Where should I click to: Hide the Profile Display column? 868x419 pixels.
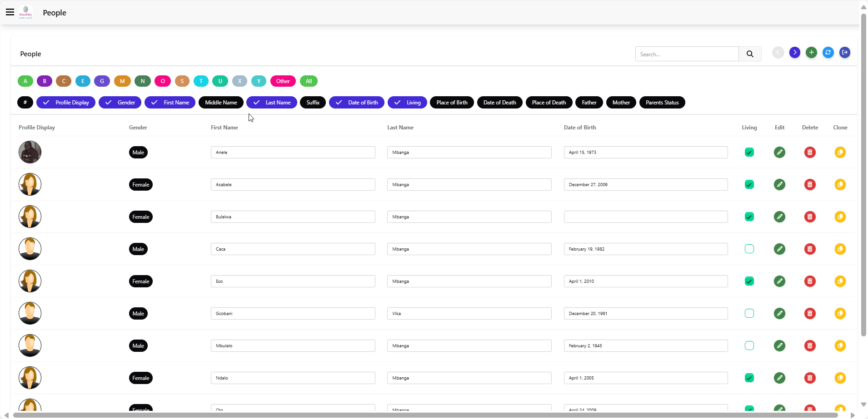click(66, 103)
